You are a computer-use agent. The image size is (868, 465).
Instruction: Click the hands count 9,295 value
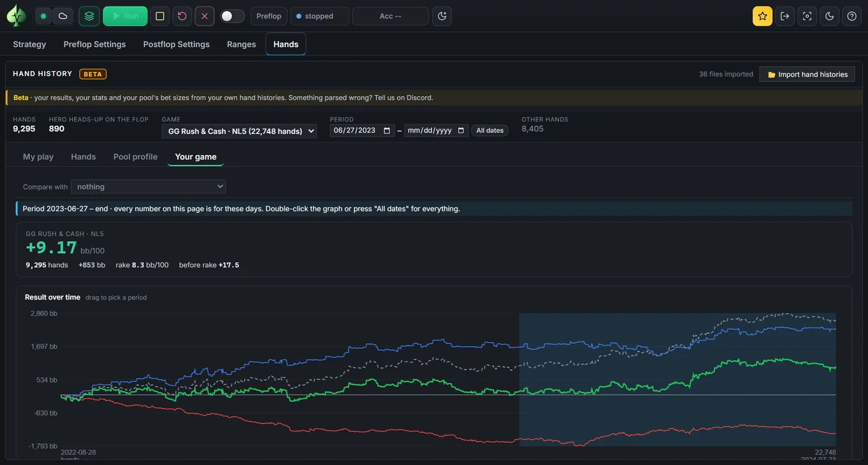point(24,129)
